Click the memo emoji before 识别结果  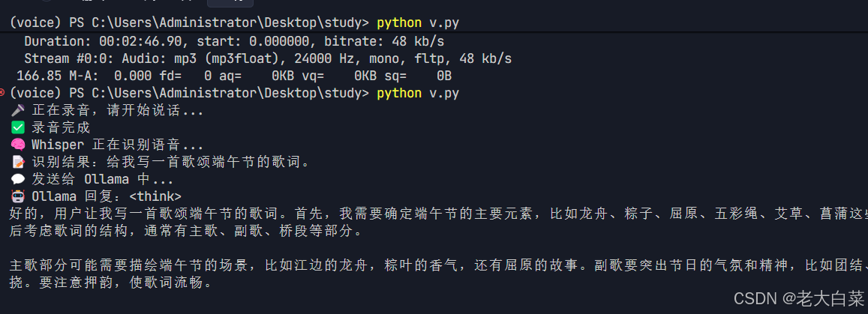coord(18,162)
